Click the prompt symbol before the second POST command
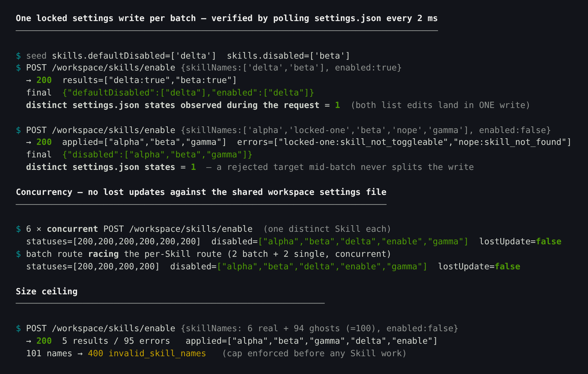This screenshot has width=588, height=374. [18, 130]
